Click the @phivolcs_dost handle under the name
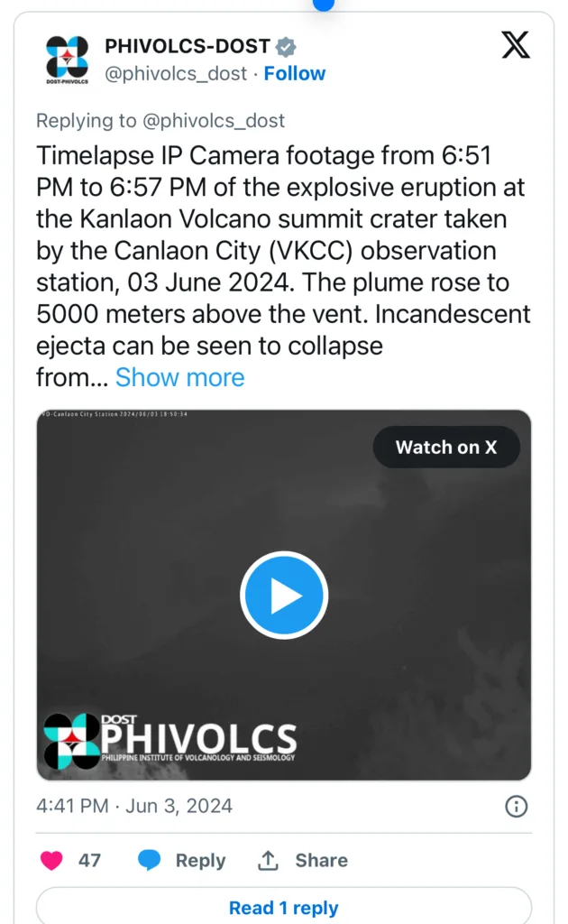Viewport: 568px width, 924px height. [x=176, y=74]
